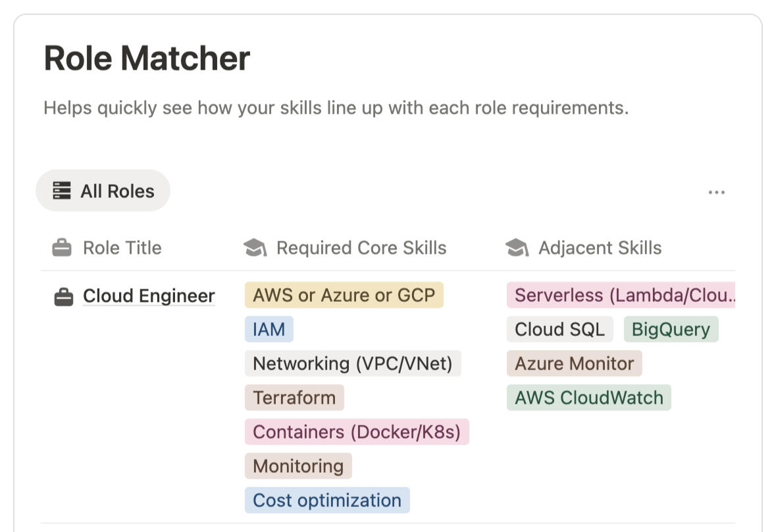Open Adjacent Skills column menu
The width and height of the screenshot is (776, 532).
click(600, 248)
